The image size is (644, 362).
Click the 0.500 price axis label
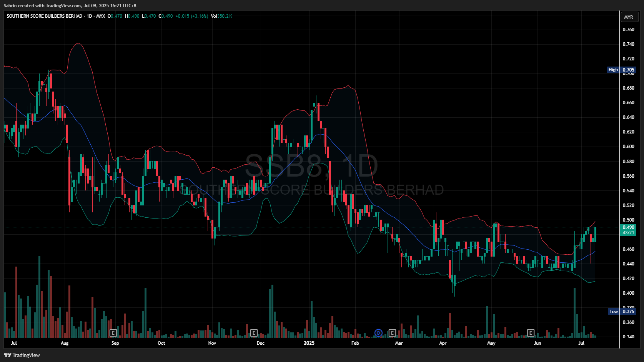[629, 220]
